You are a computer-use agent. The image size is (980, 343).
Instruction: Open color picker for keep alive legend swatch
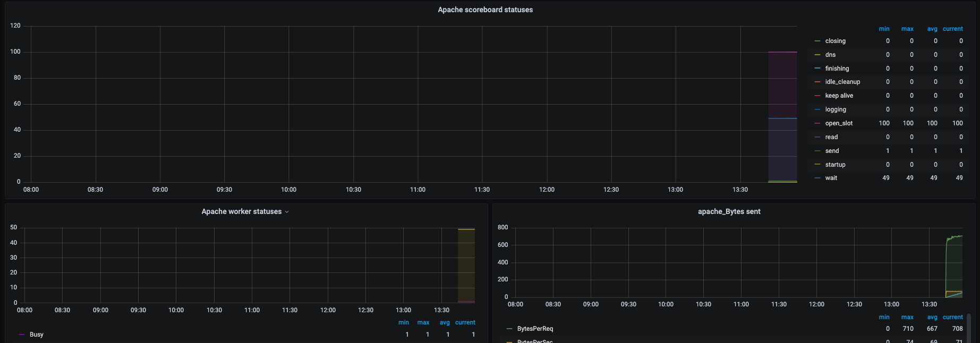point(817,96)
